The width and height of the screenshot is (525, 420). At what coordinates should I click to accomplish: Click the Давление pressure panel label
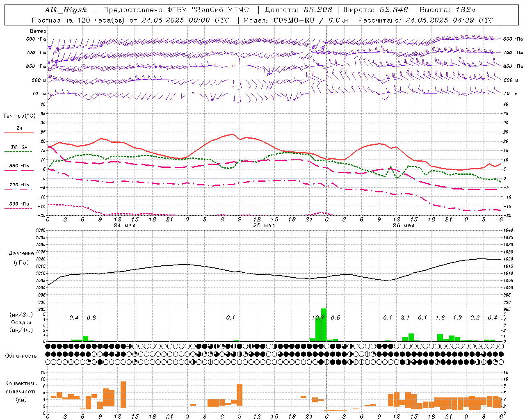[21, 253]
